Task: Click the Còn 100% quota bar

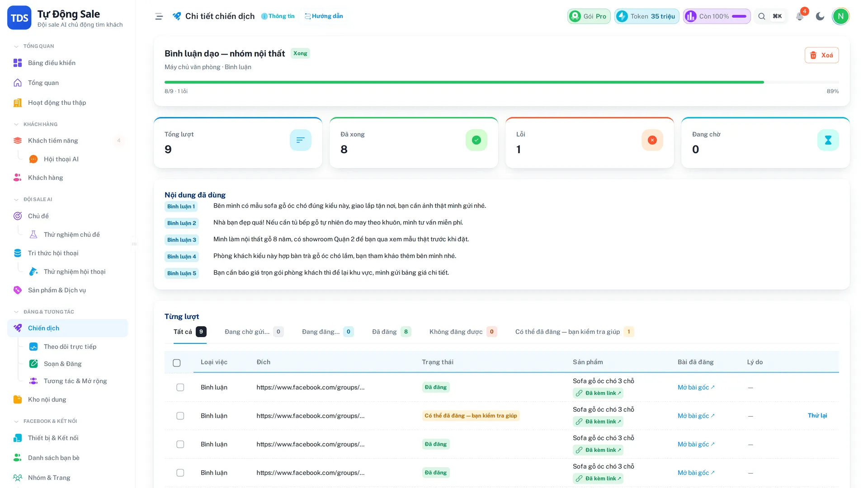Action: point(717,16)
